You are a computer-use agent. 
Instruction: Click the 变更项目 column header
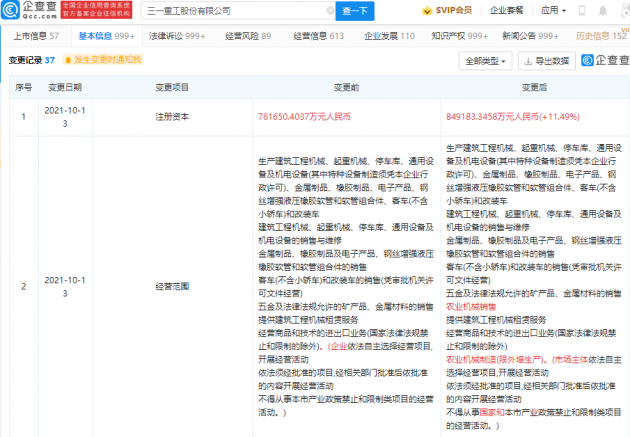(x=172, y=87)
